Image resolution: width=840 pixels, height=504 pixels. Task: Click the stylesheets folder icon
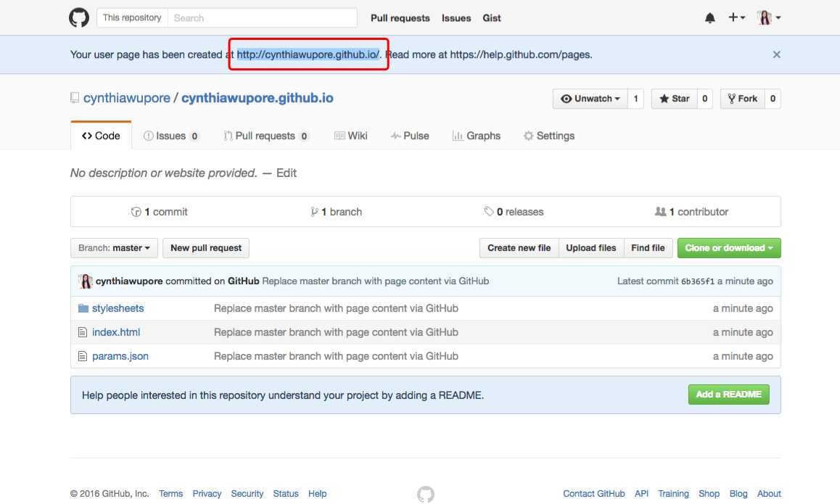[83, 308]
